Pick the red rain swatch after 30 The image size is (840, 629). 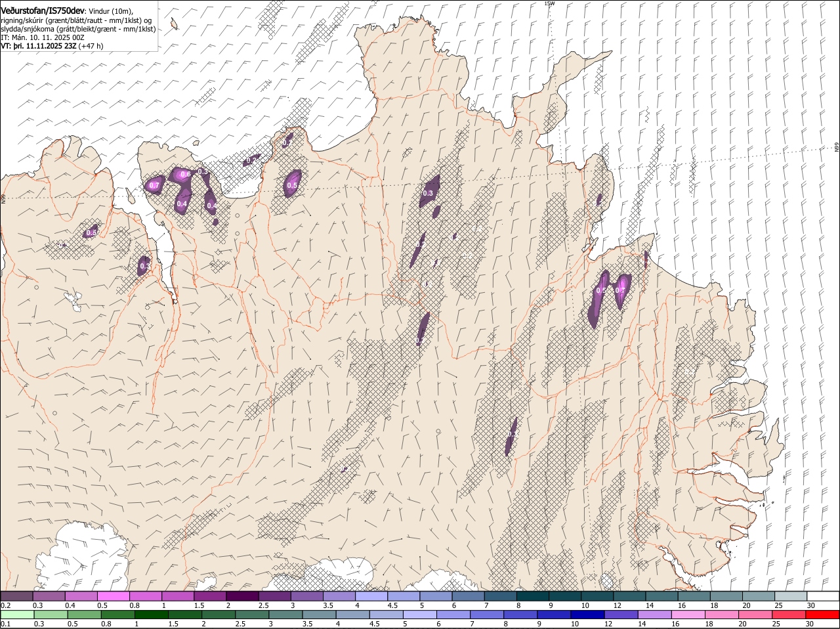point(824,615)
